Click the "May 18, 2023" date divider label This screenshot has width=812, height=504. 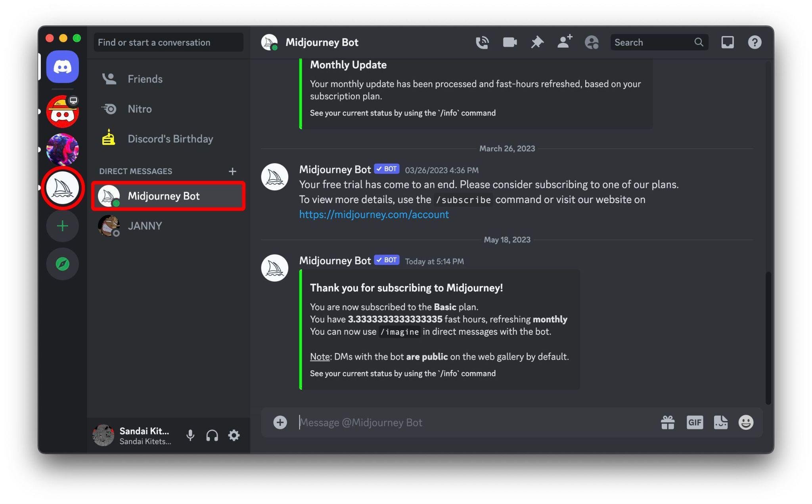(507, 240)
